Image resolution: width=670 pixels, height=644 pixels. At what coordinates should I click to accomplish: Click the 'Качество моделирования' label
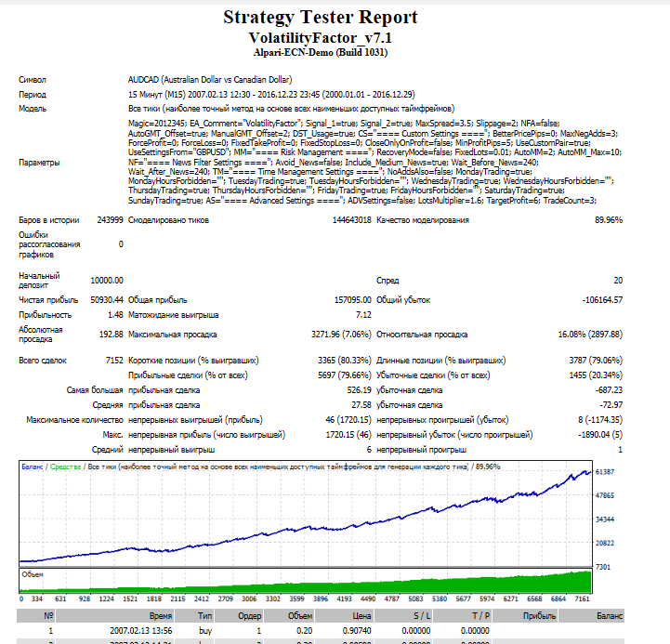(423, 220)
